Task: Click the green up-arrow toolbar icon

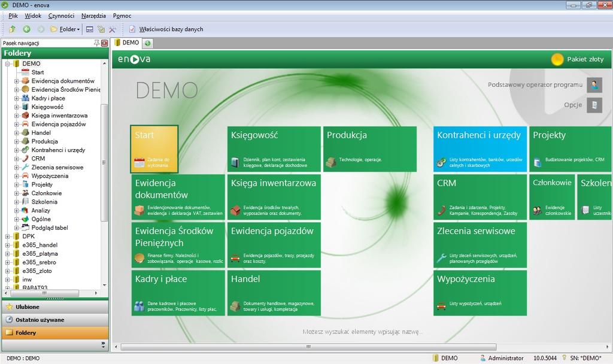Action: click(x=12, y=29)
